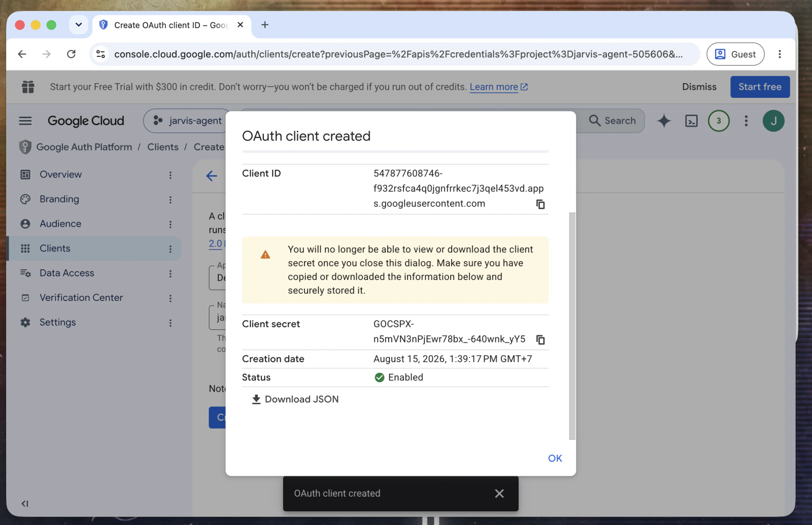This screenshot has width=812, height=525.
Task: Open the Google Cloud more options menu
Action: pos(746,121)
